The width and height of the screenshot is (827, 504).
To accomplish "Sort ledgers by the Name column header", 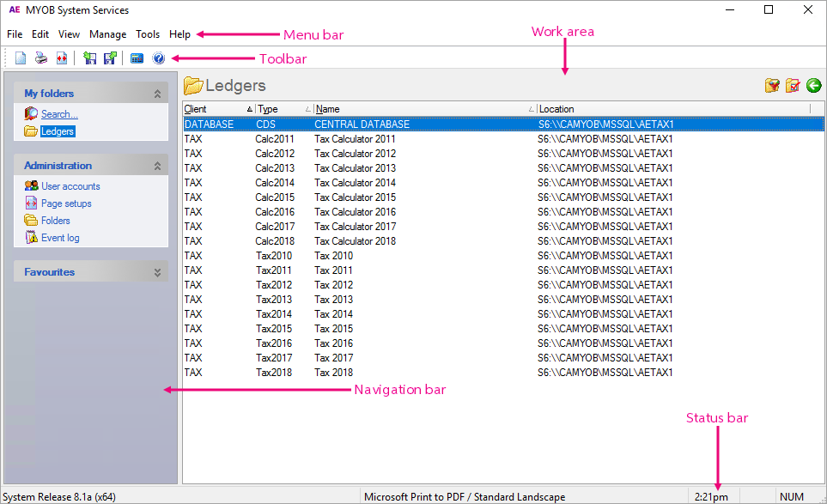I will pyautogui.click(x=426, y=109).
